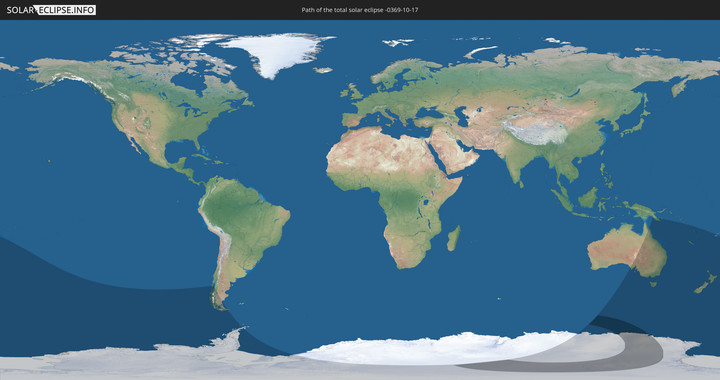Click the SOLAR-ECLIPSE.INFO logo

click(51, 10)
